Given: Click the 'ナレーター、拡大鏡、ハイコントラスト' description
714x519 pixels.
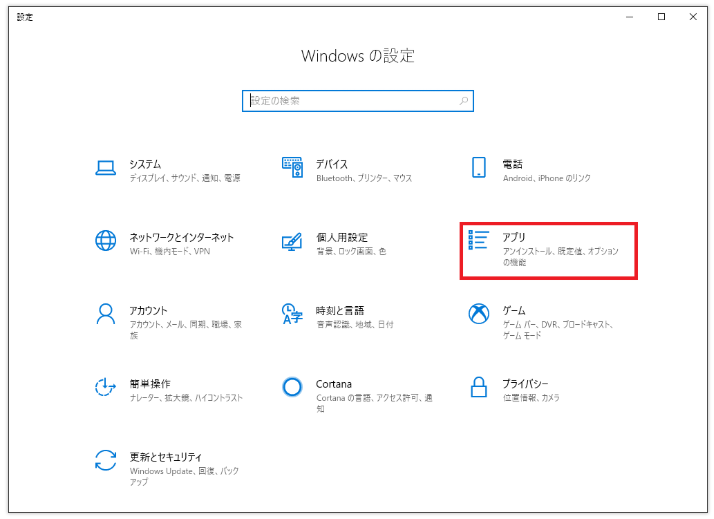Looking at the screenshot, I should point(186,398).
